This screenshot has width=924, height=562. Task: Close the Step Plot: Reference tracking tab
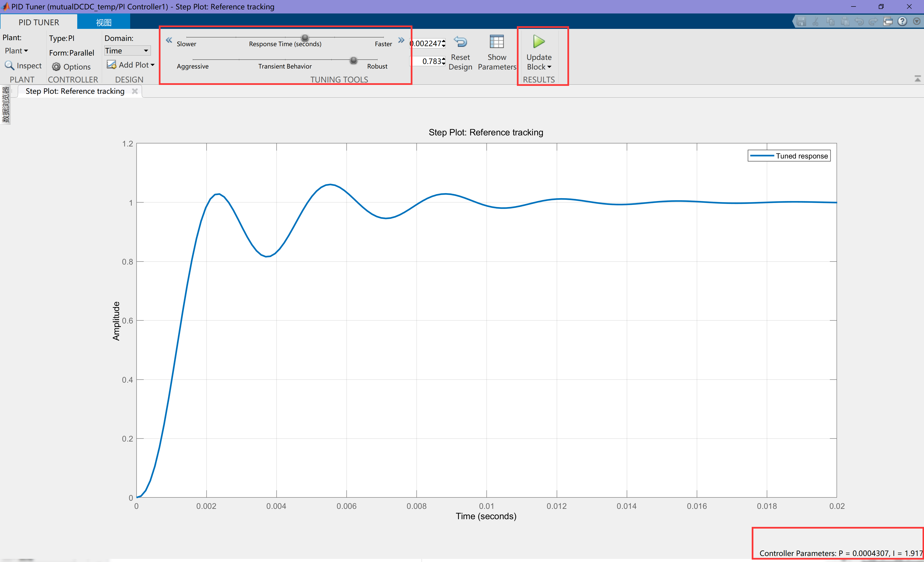coord(135,91)
